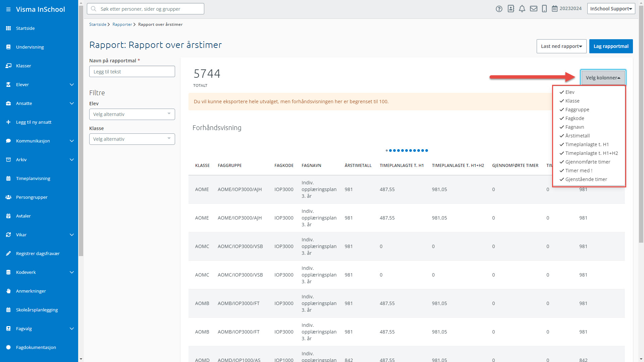Click the Navn på rapportmal text field
This screenshot has height=362, width=644.
132,71
